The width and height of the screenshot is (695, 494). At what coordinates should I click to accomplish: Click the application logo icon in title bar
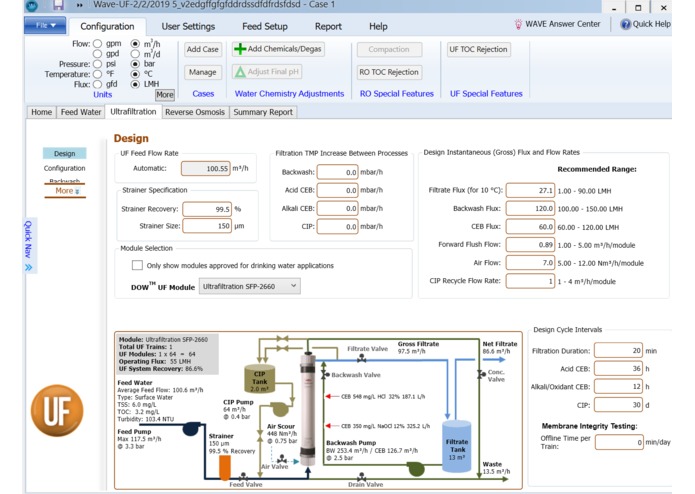[x=32, y=5]
